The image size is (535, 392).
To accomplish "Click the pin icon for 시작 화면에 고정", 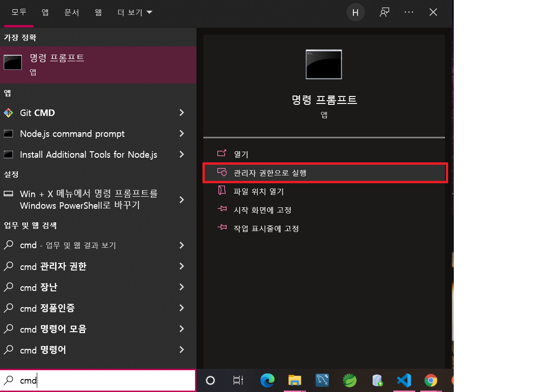I will coord(222,209).
